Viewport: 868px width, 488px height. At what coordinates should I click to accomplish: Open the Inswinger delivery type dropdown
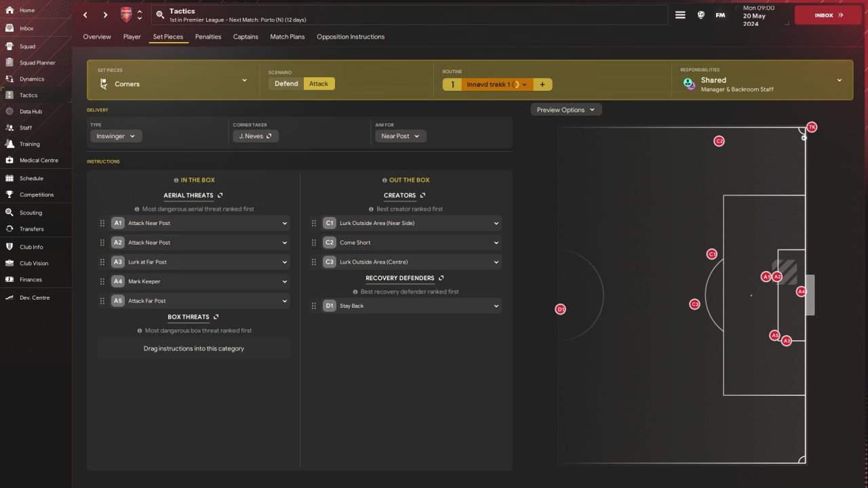pyautogui.click(x=116, y=136)
